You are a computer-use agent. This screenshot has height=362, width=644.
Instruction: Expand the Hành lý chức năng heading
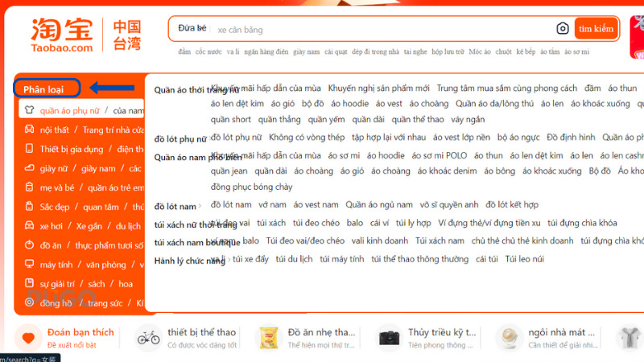(x=189, y=261)
